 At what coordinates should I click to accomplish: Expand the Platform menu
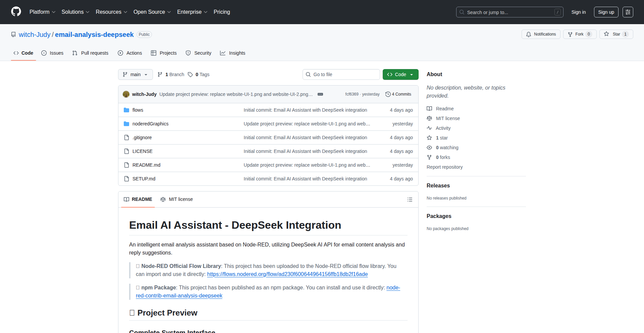pyautogui.click(x=42, y=12)
